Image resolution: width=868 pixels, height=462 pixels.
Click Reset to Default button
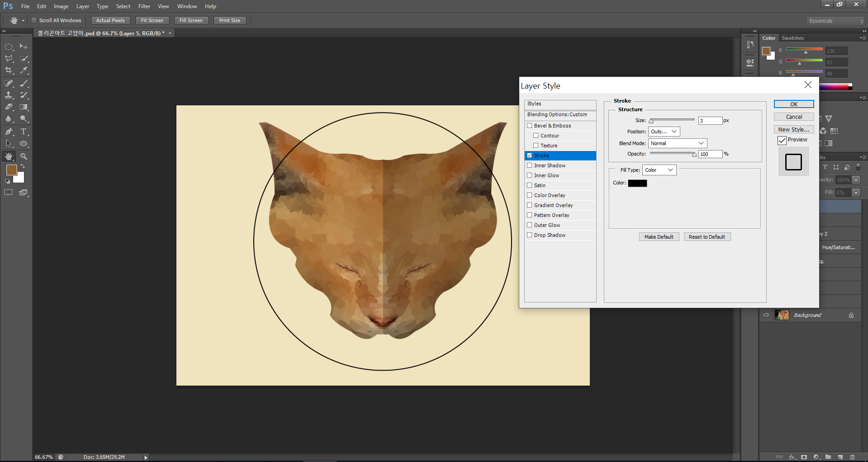[x=707, y=237]
